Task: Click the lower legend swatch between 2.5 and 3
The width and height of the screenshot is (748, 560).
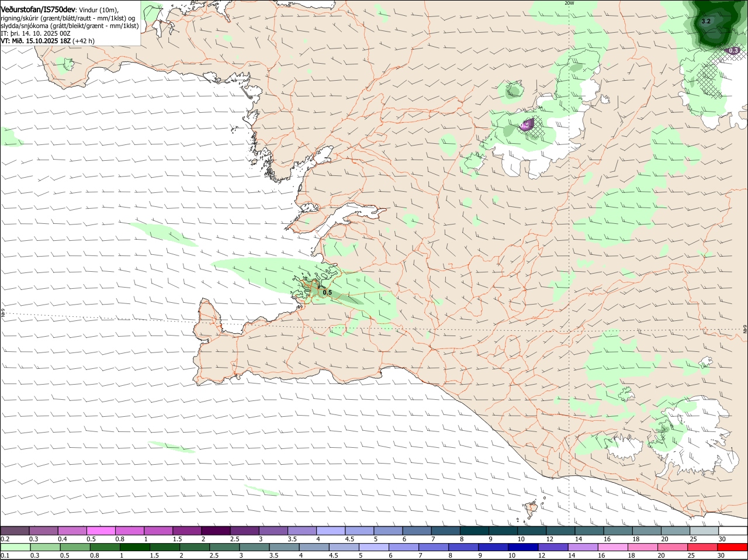Action: coord(225,547)
